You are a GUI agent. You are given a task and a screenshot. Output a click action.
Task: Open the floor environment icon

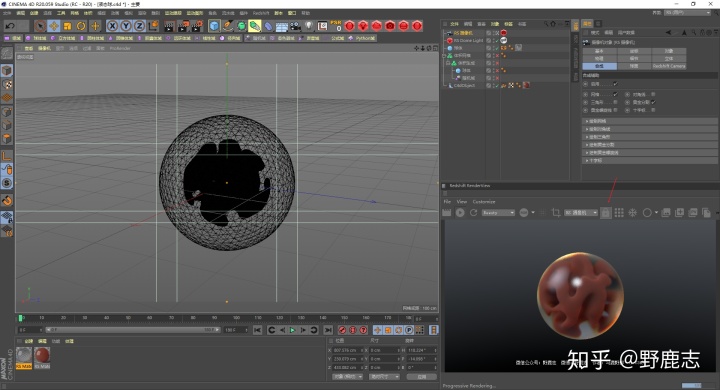281,26
